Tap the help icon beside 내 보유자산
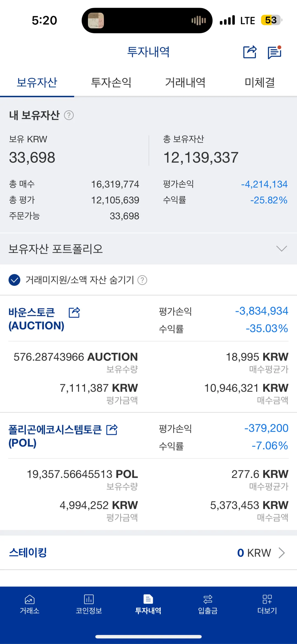Image resolution: width=297 pixels, height=644 pixels. (x=69, y=115)
